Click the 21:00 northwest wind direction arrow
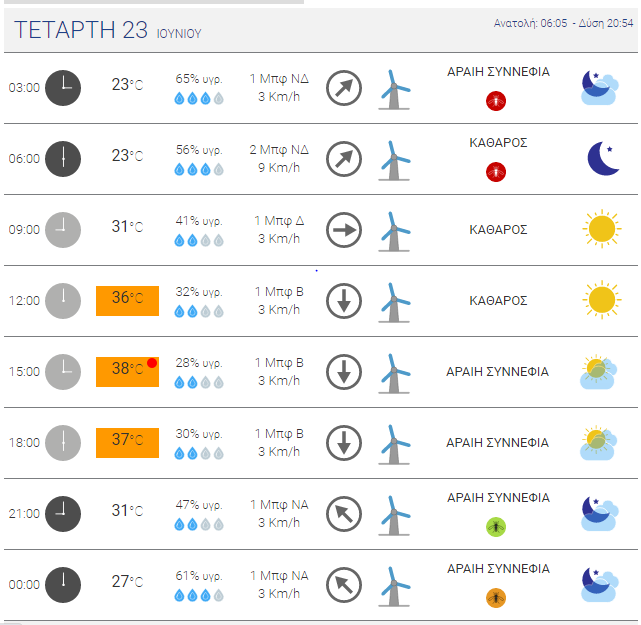641x625 pixels. (x=344, y=514)
